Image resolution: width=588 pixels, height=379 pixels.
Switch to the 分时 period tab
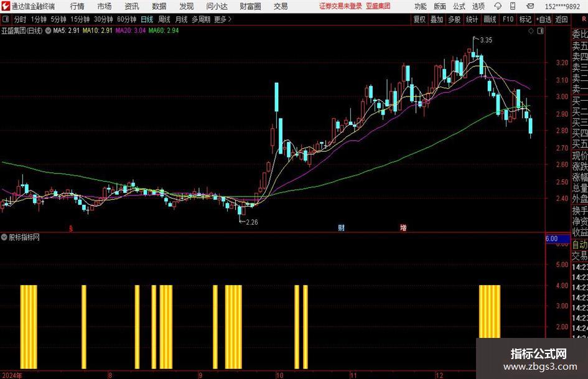click(21, 19)
